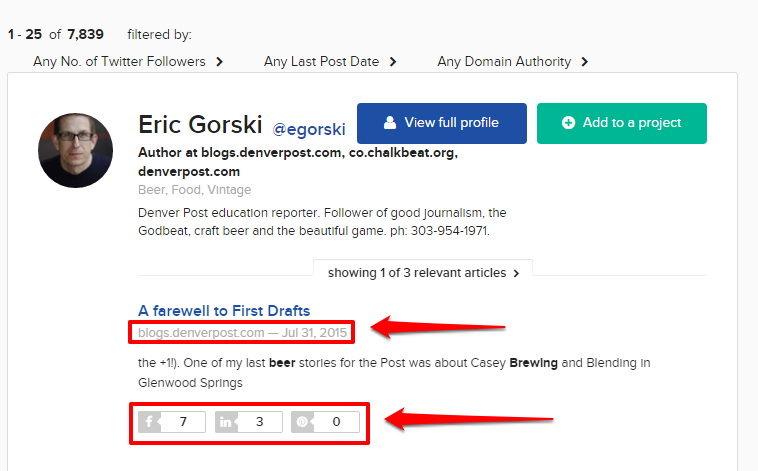Click the Facebook share count number 7
This screenshot has height=471, width=758.
click(x=183, y=422)
